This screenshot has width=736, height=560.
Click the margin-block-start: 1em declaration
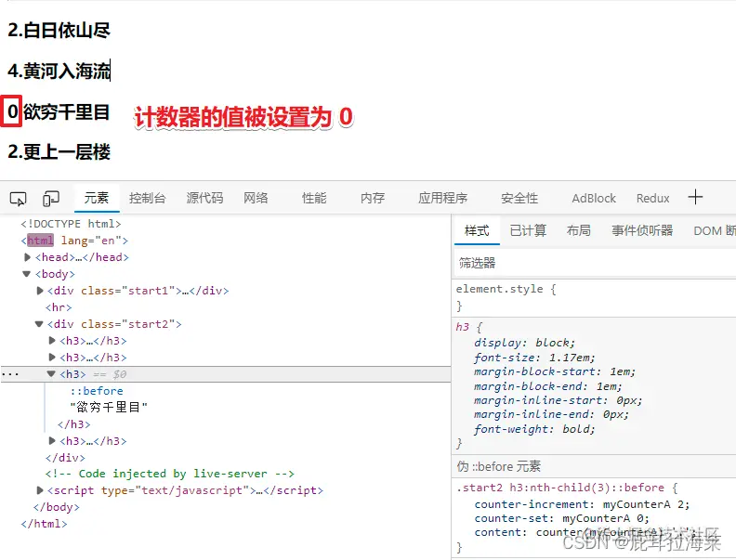(555, 371)
